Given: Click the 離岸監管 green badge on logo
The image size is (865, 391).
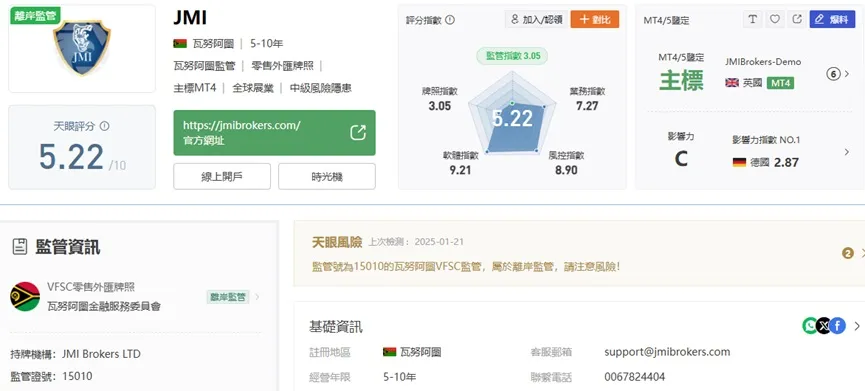Looking at the screenshot, I should click(x=35, y=15).
